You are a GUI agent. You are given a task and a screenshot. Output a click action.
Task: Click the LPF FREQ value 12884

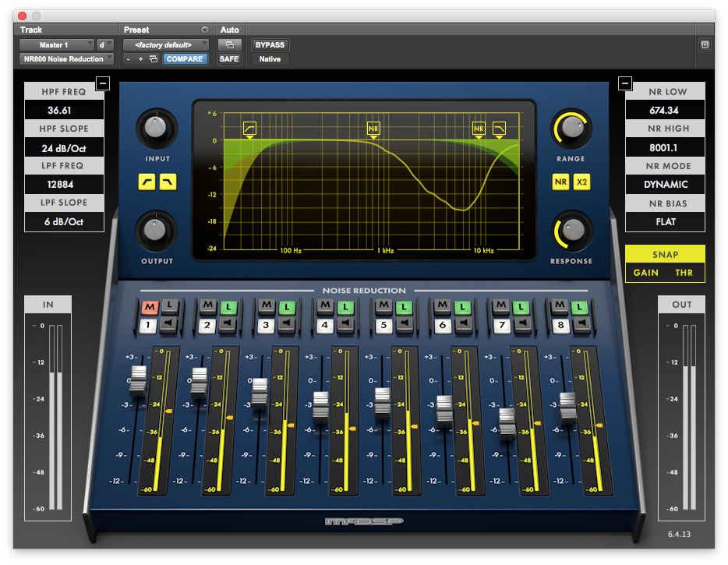64,185
